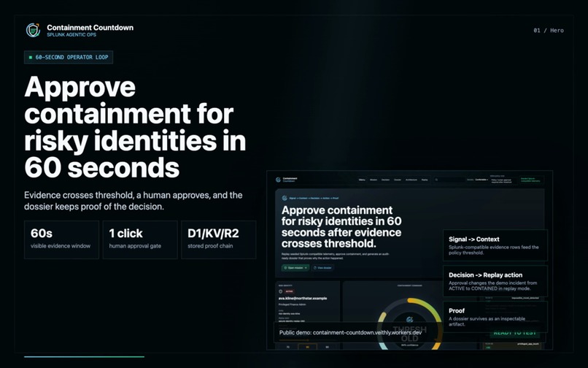Select the Decision -> Replay action card

pyautogui.click(x=495, y=281)
